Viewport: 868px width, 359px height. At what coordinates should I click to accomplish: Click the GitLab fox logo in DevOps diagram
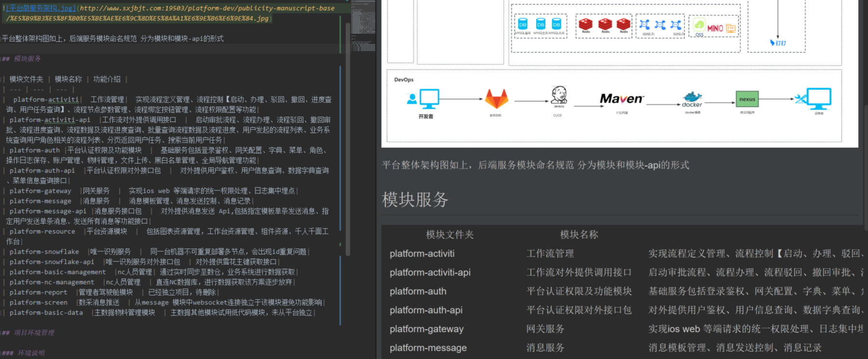pos(496,99)
